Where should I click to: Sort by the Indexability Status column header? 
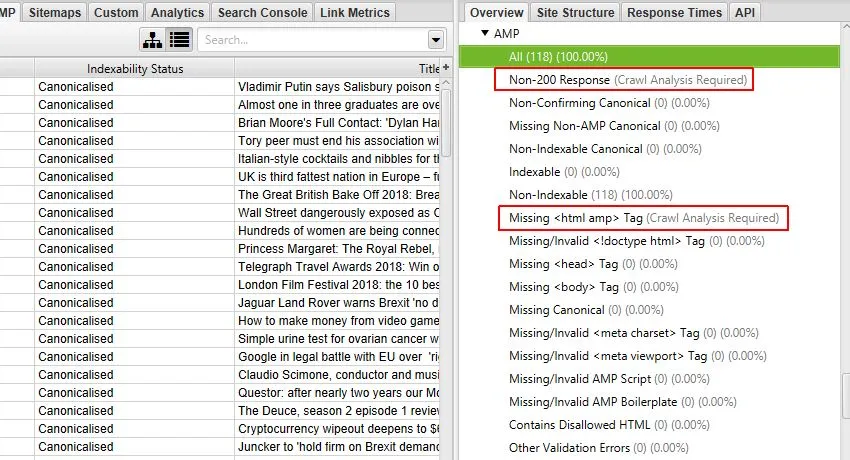(134, 68)
